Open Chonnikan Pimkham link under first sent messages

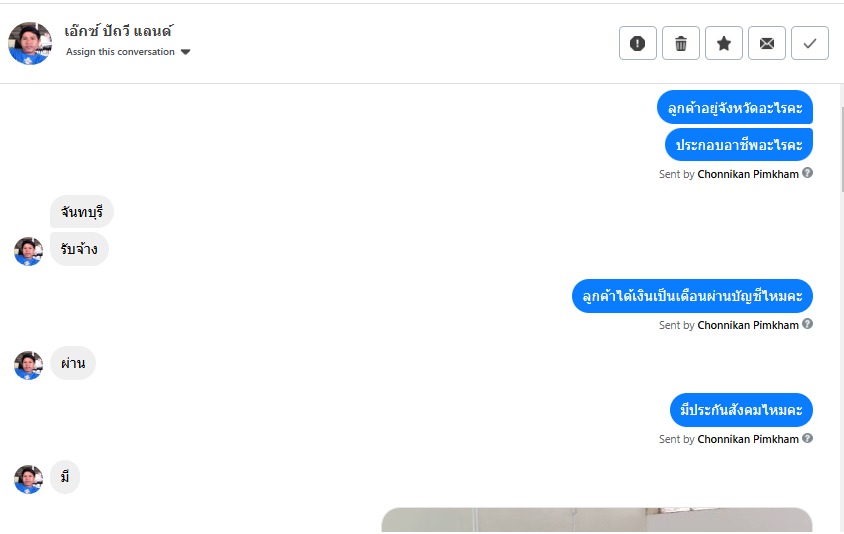tap(748, 174)
